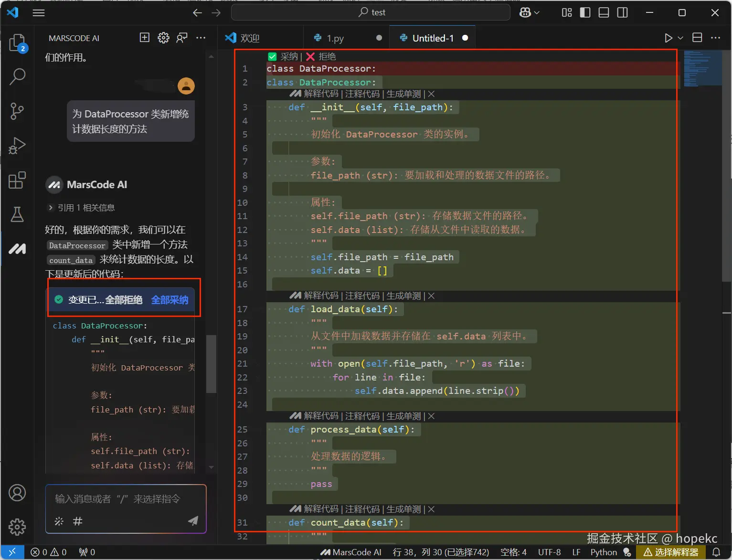Viewport: 732px width, 560px height.
Task: Click 拒绝 above the class definition
Action: pyautogui.click(x=327, y=56)
